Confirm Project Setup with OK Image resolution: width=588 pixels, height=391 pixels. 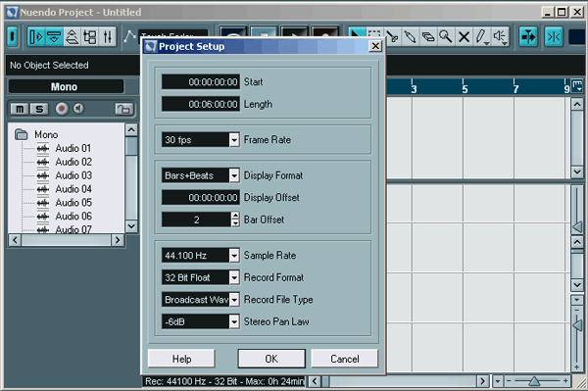tap(271, 359)
